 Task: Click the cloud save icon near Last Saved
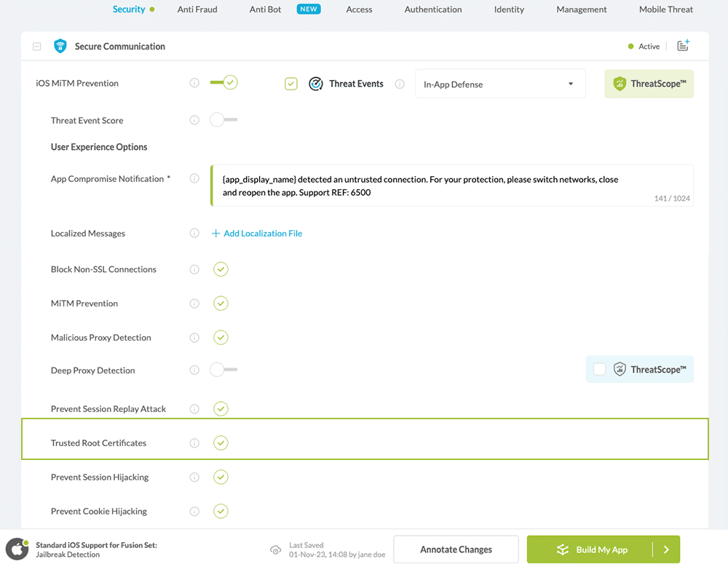click(x=275, y=550)
